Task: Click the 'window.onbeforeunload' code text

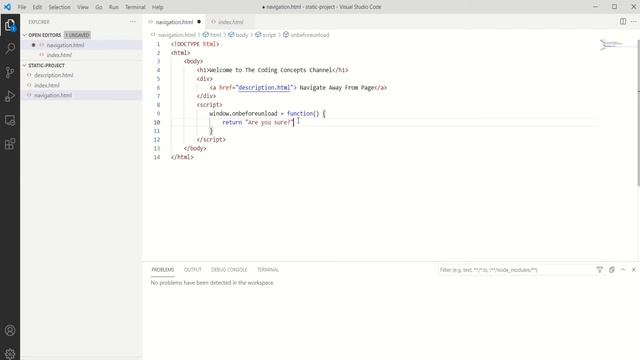Action: pos(243,113)
